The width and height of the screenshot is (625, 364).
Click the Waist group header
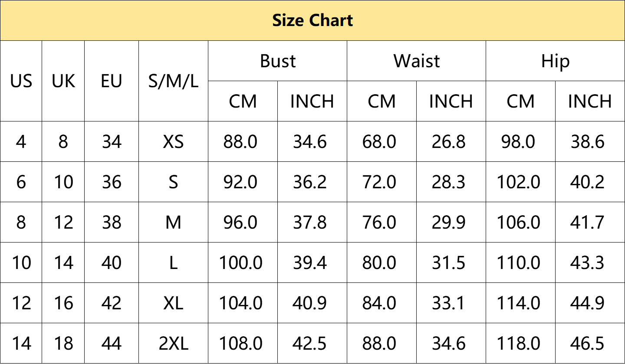[x=417, y=61]
